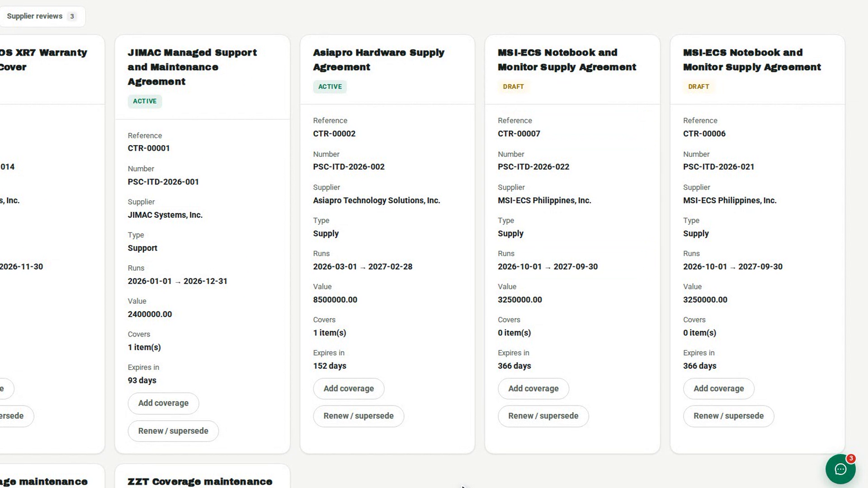Image resolution: width=868 pixels, height=488 pixels.
Task: Select reference CTR-00001
Action: (x=149, y=148)
